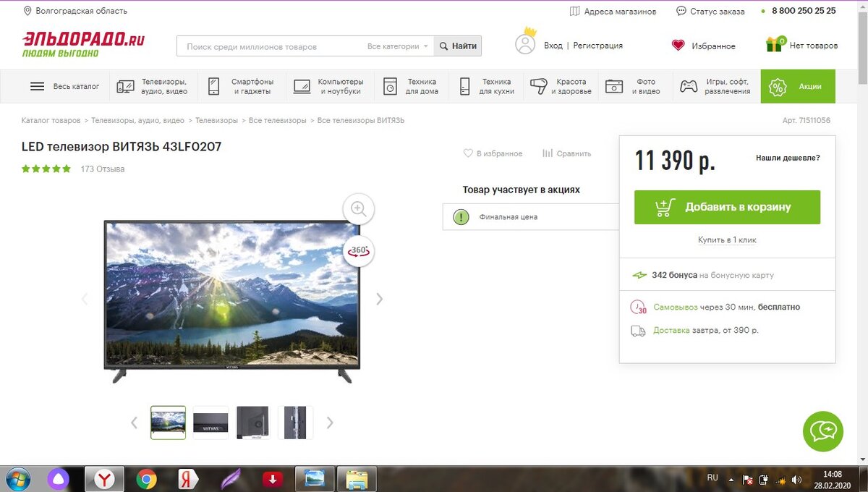The image size is (868, 492).
Task: Check Статус заказа order status
Action: coord(710,11)
